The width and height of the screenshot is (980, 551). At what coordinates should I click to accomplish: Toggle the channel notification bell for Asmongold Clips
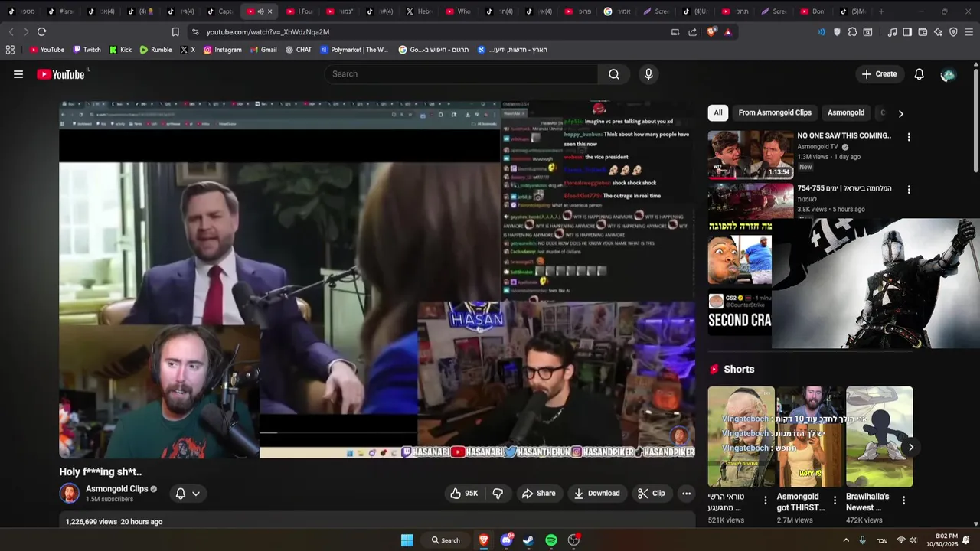181,494
